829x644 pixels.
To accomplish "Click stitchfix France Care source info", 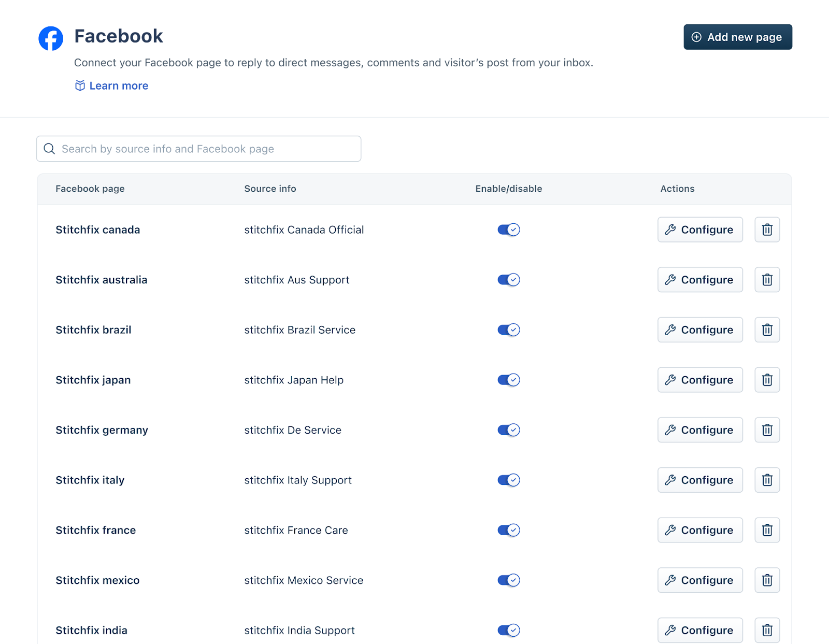I will (x=296, y=530).
